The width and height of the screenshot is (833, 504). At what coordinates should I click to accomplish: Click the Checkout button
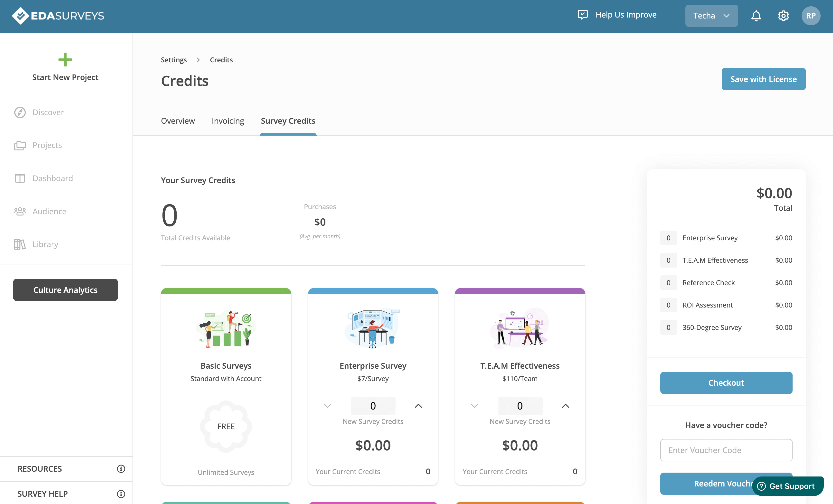coord(726,383)
